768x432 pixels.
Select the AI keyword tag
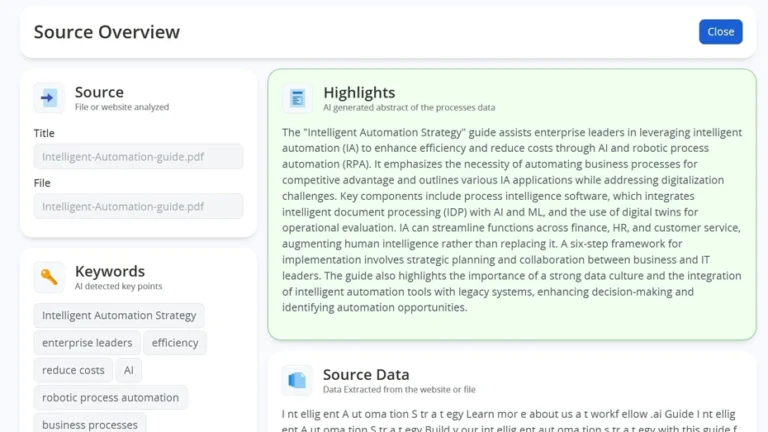(x=128, y=370)
